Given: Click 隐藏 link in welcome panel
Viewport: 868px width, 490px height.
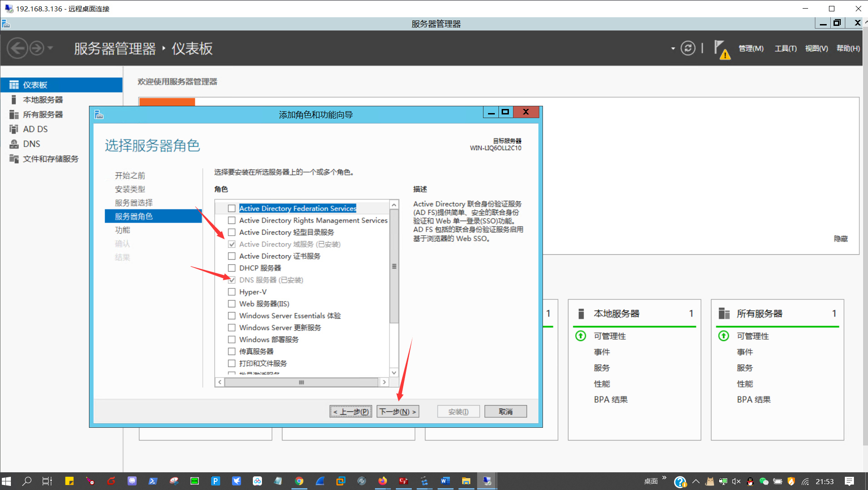Looking at the screenshot, I should point(841,238).
